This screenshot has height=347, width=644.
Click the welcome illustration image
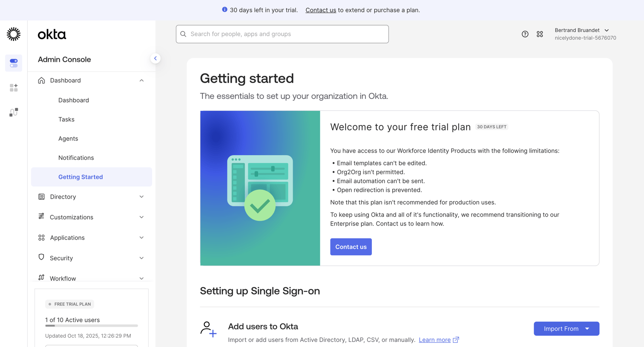coord(260,188)
